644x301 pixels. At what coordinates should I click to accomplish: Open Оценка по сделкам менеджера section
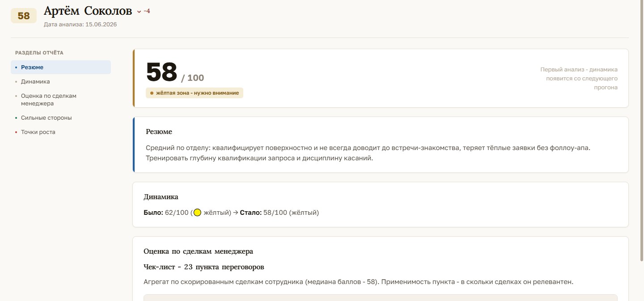tap(49, 100)
